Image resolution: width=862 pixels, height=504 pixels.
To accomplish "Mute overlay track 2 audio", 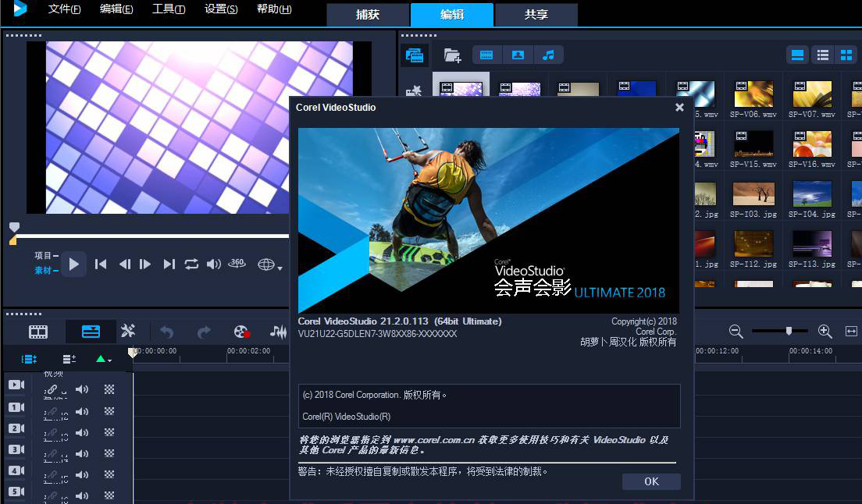I will [82, 433].
